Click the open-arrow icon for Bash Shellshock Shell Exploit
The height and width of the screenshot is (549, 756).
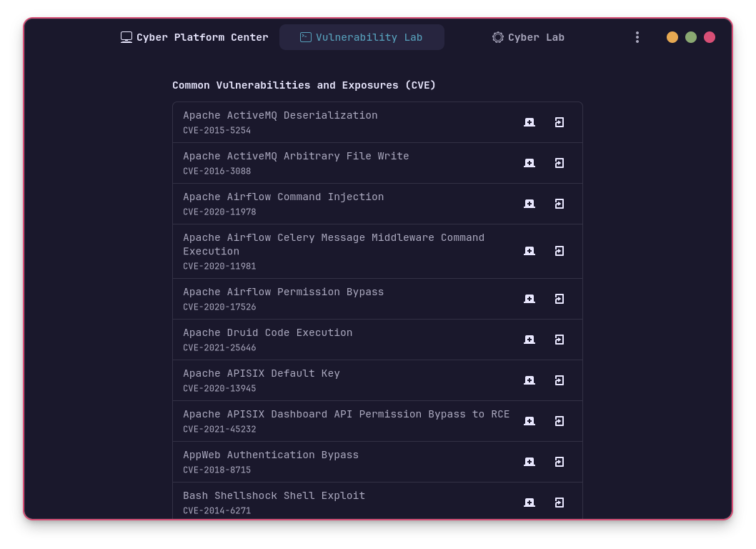tap(559, 503)
